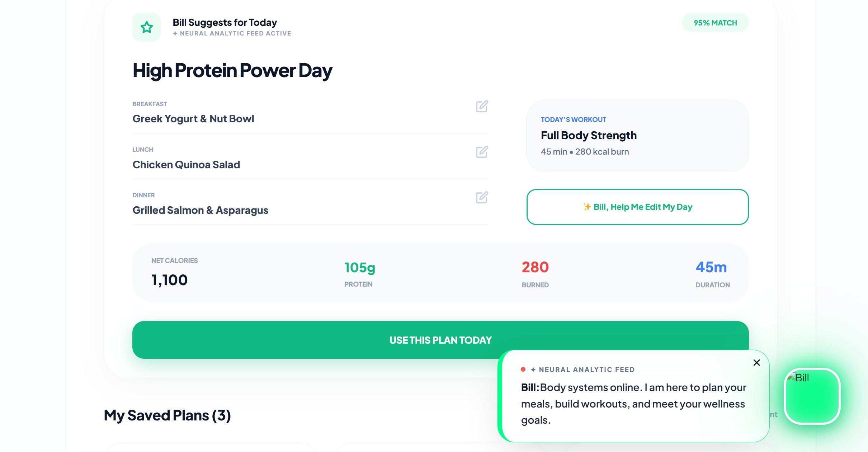The width and height of the screenshot is (868, 452).
Task: Click Bill, Help Me Edit My Day
Action: tap(642, 207)
